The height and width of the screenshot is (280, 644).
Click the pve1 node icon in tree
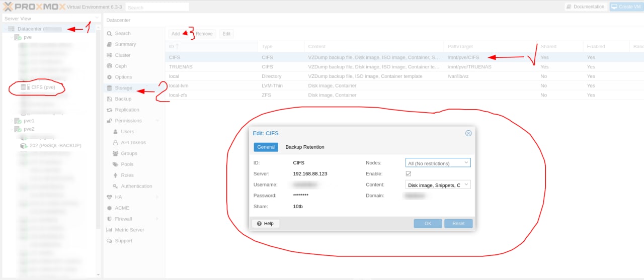18,121
